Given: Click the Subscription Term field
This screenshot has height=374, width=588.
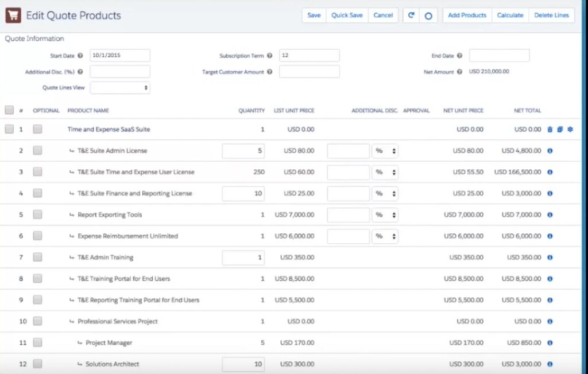Looking at the screenshot, I should coord(310,56).
